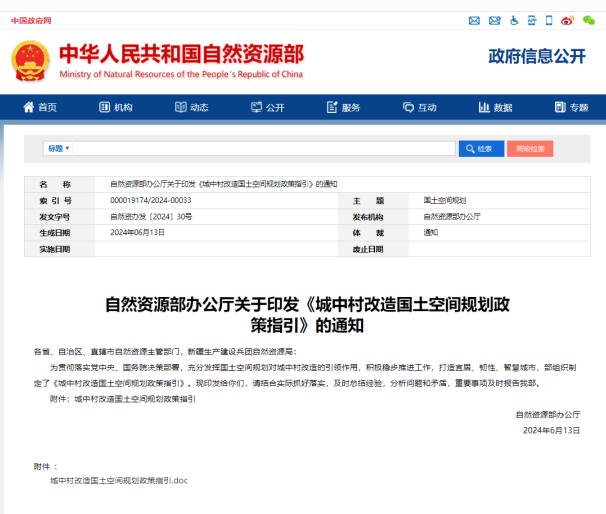Click the 中国政府网 link at top left
606x514 pixels.
[31, 21]
